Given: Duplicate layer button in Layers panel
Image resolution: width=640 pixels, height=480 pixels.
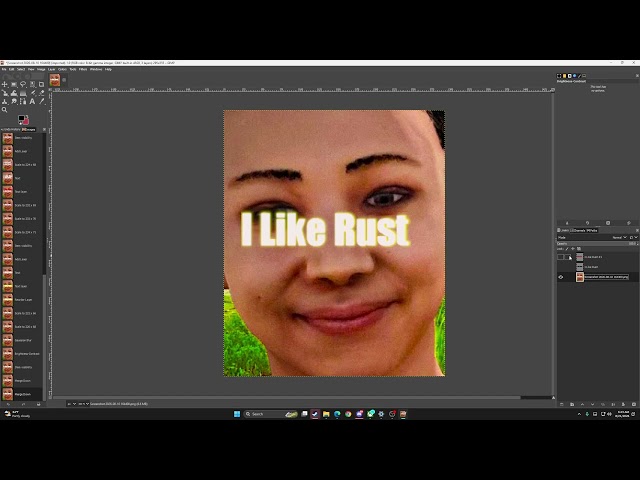Looking at the screenshot, I should click(x=603, y=404).
